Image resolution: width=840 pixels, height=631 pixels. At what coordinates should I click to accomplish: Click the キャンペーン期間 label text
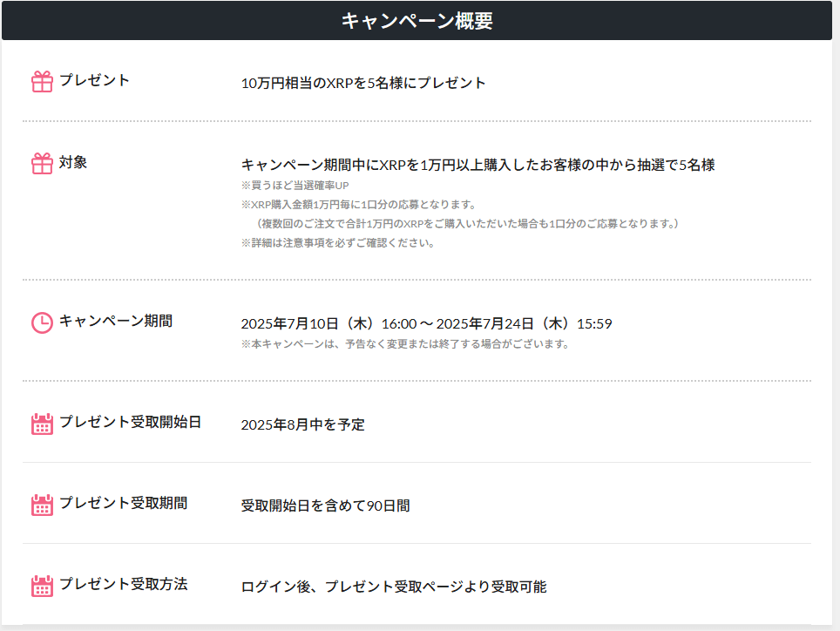pos(115,321)
